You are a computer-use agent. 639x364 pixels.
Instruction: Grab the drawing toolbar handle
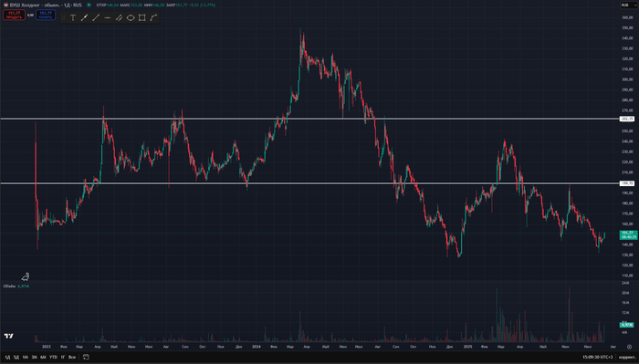[x=63, y=18]
